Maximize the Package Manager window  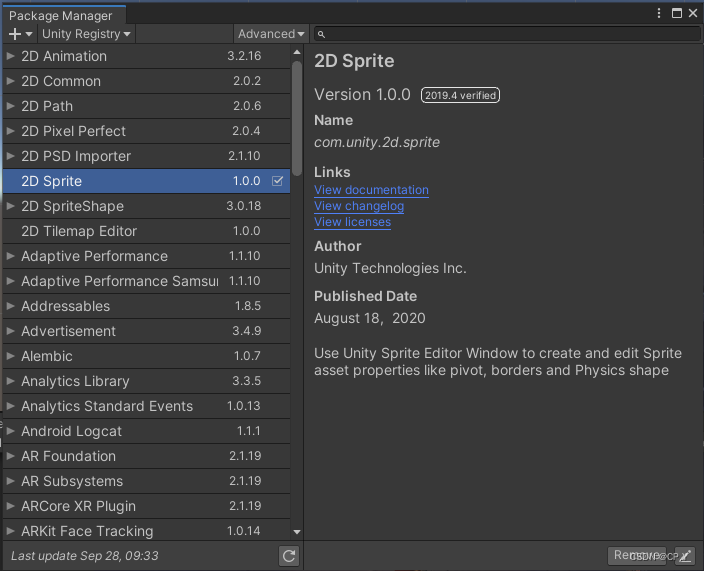(x=677, y=13)
